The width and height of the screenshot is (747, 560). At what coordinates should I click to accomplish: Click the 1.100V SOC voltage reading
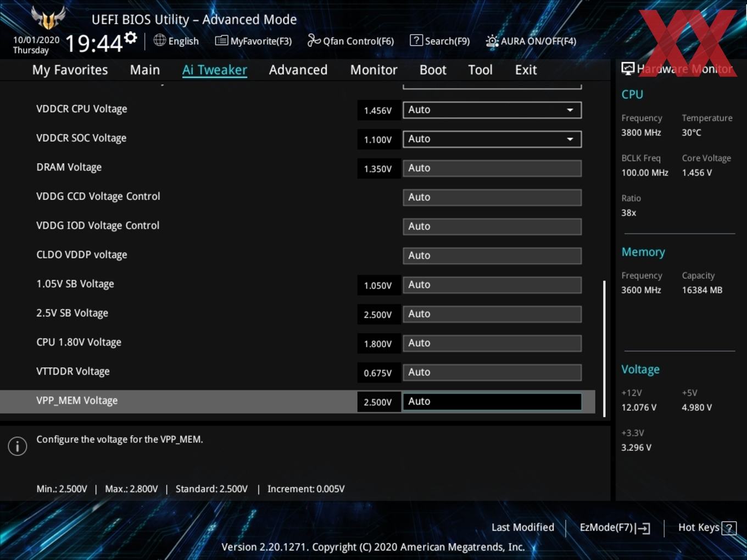(x=378, y=139)
